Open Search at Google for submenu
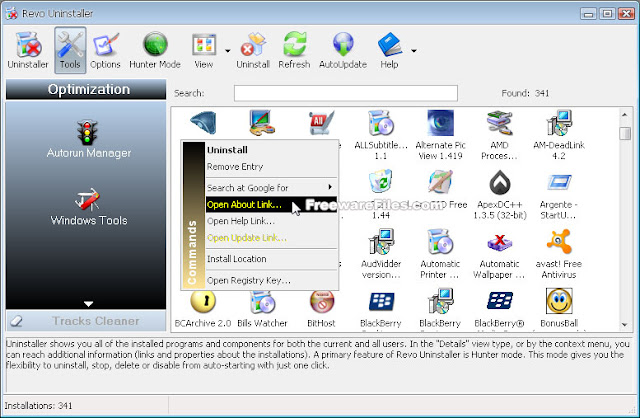The height and width of the screenshot is (418, 640). (271, 188)
